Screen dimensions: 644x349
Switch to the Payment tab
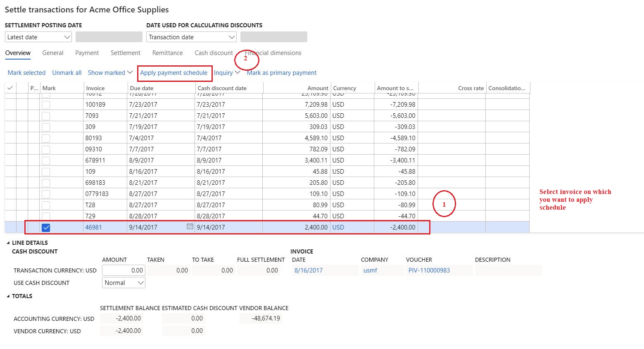[87, 53]
